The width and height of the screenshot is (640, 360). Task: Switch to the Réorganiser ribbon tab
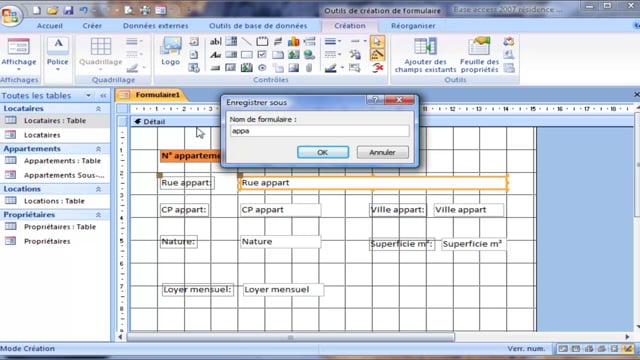click(x=413, y=26)
